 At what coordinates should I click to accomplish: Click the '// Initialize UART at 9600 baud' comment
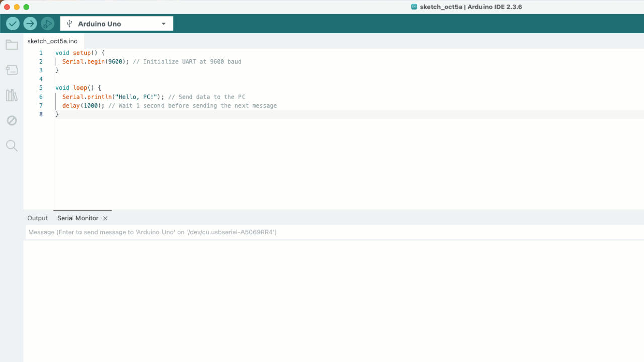(x=187, y=62)
